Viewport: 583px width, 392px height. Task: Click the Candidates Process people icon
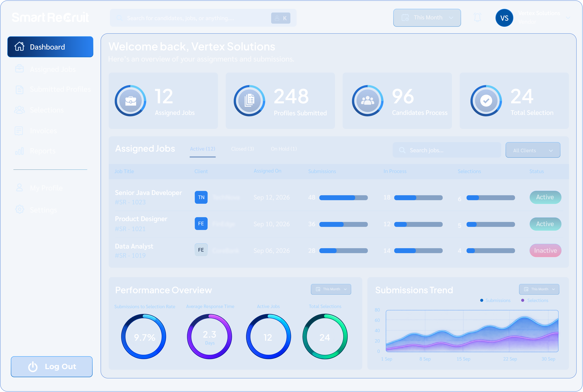(368, 101)
